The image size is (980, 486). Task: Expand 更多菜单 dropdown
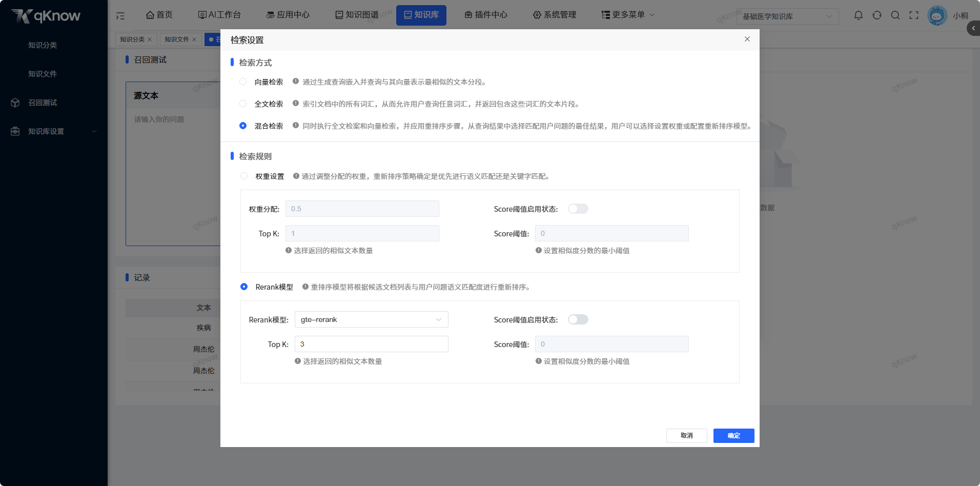pyautogui.click(x=628, y=15)
